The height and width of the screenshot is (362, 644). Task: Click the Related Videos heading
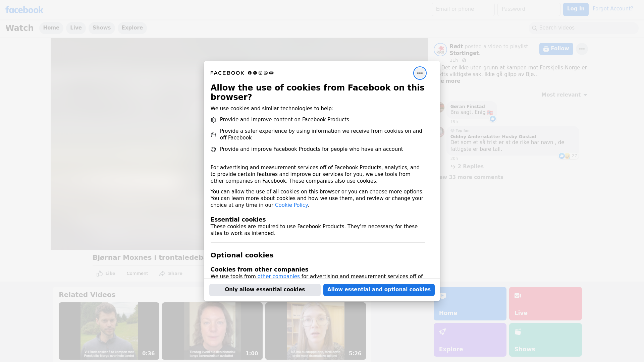point(87,295)
